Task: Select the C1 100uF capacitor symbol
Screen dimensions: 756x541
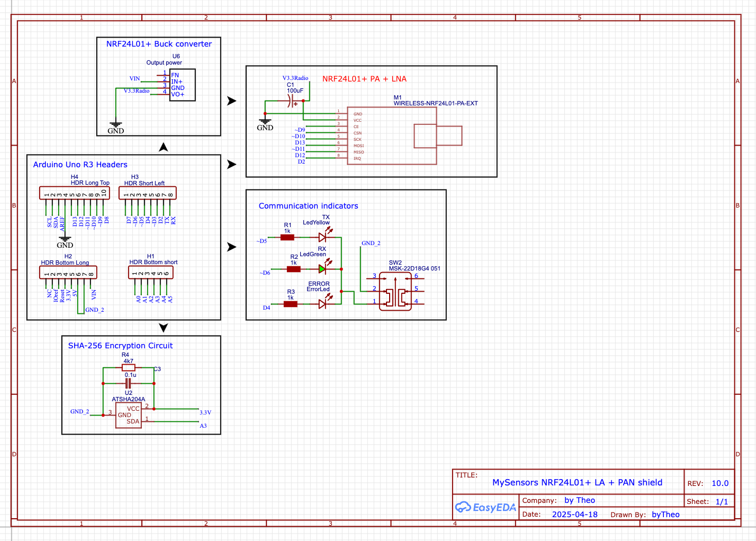Action: click(291, 101)
